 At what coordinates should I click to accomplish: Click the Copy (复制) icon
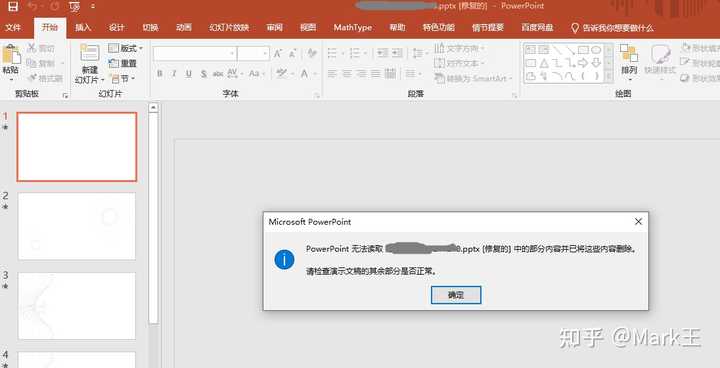(x=32, y=63)
